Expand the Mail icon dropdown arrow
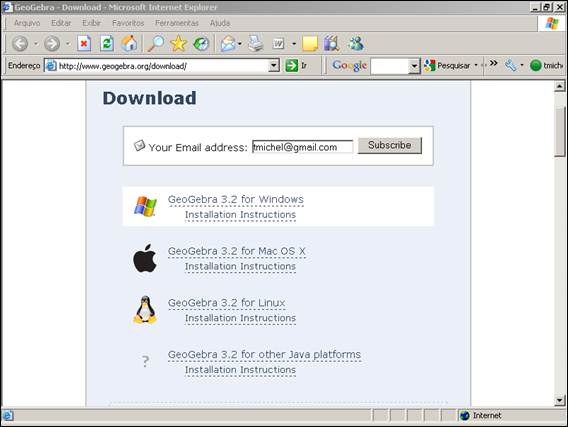 (x=240, y=44)
